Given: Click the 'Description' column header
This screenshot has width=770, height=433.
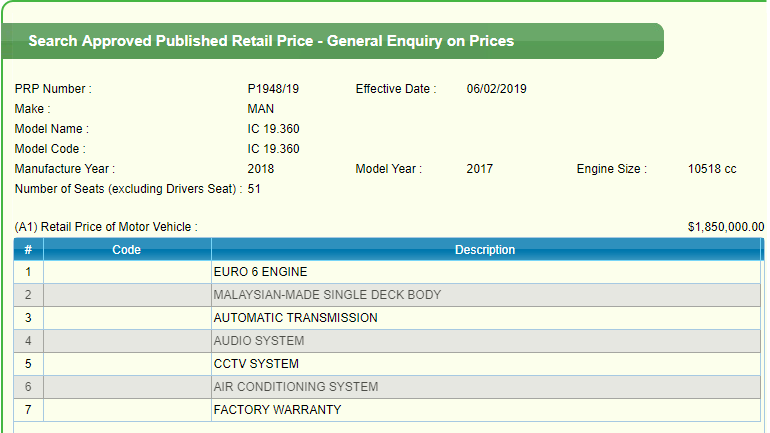Looking at the screenshot, I should tap(485, 250).
